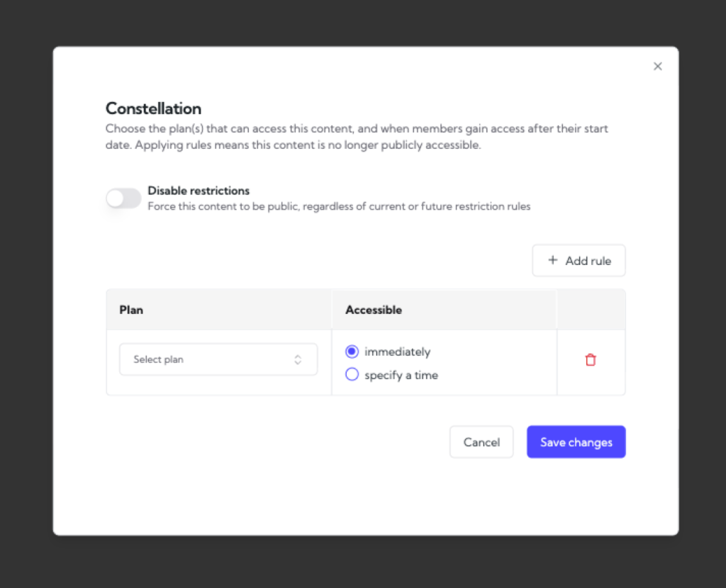Click the up-down chevron in the plan selector
Screen dimensions: 726x588
(x=297, y=359)
